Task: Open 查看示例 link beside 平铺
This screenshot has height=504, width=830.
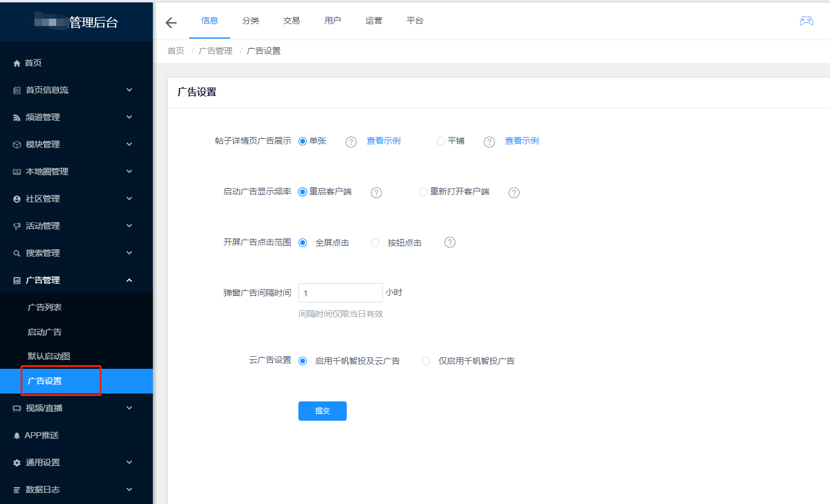Action: [x=522, y=141]
